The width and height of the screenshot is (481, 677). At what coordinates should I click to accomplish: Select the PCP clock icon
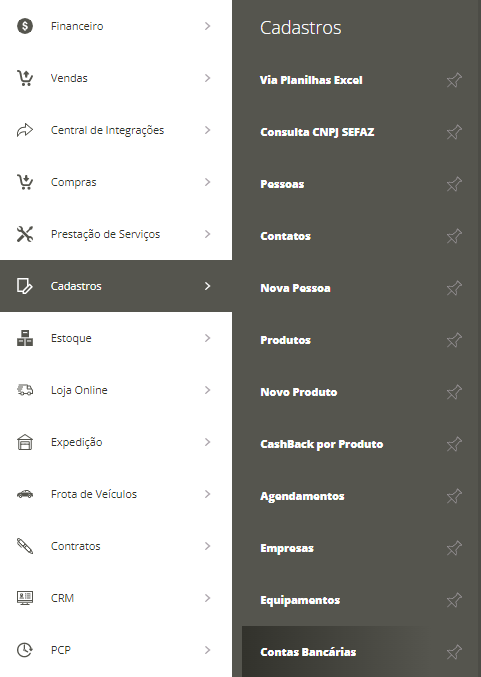click(x=25, y=650)
